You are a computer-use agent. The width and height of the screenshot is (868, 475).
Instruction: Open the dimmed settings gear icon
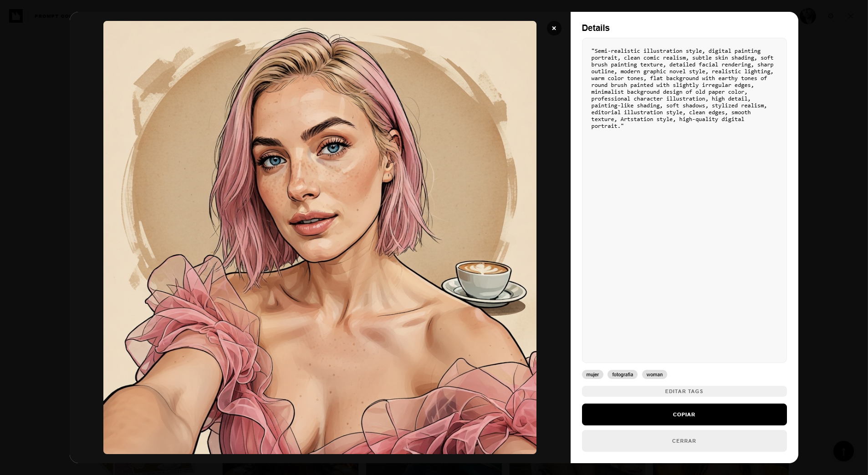(831, 16)
